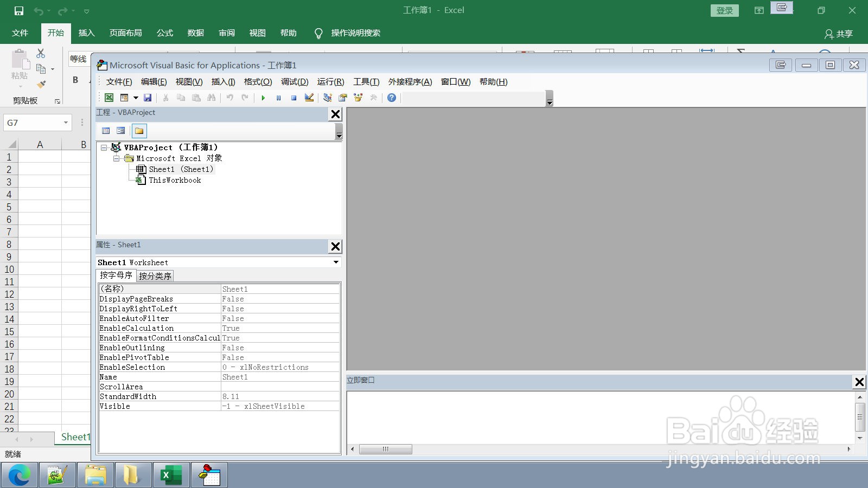
Task: Click Insert UserForm icon in VBA toolbar
Action: 124,98
